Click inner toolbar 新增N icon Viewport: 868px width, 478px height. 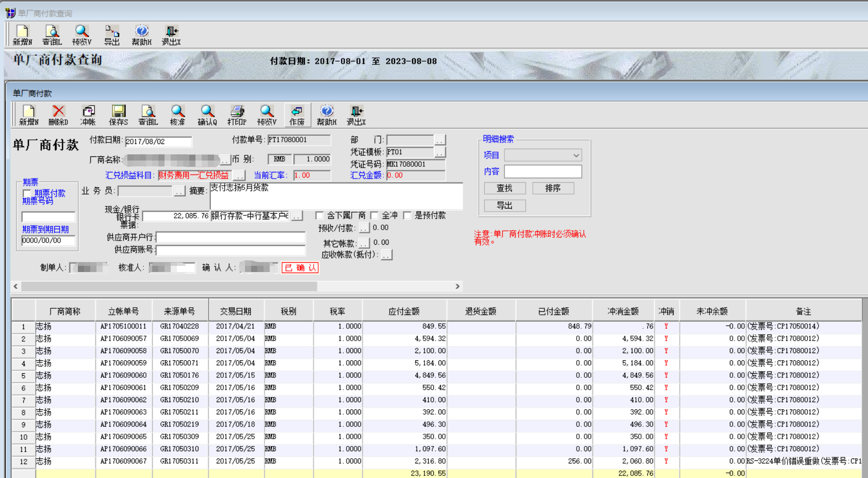29,115
